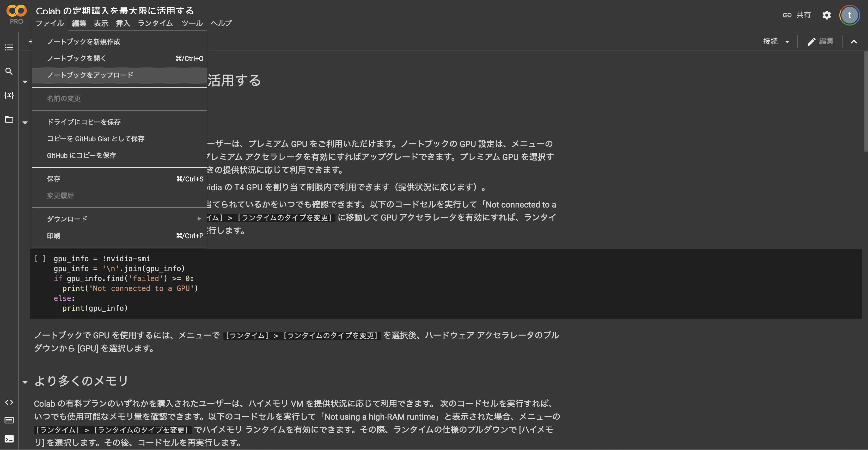
Task: Click the 編集 mode button text
Action: (826, 41)
